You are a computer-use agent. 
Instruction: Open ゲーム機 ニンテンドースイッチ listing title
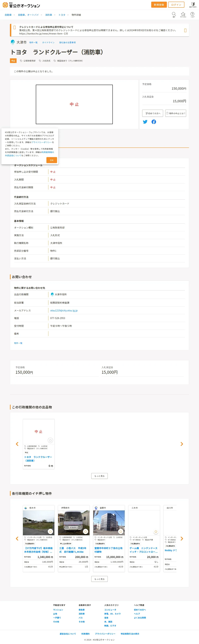pos(144,550)
